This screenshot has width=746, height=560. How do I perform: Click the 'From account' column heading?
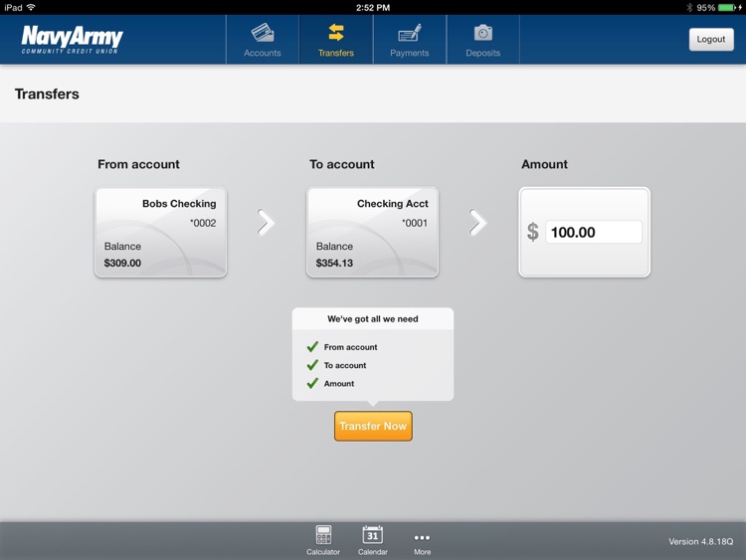click(138, 164)
